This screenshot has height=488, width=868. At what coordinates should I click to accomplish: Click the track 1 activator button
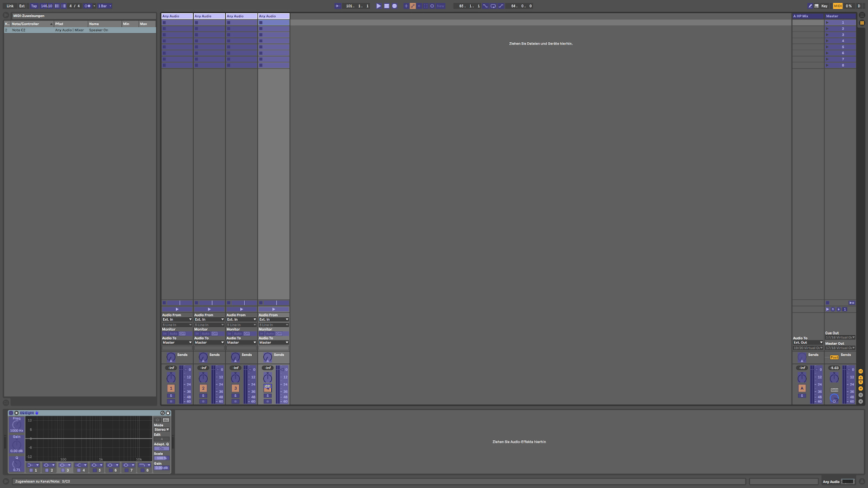171,388
